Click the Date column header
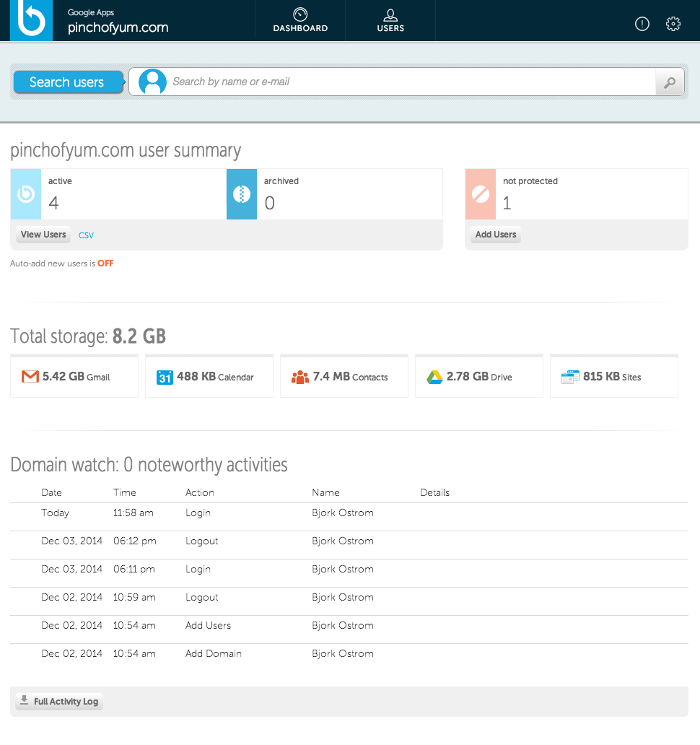This screenshot has width=700, height=745. (51, 493)
